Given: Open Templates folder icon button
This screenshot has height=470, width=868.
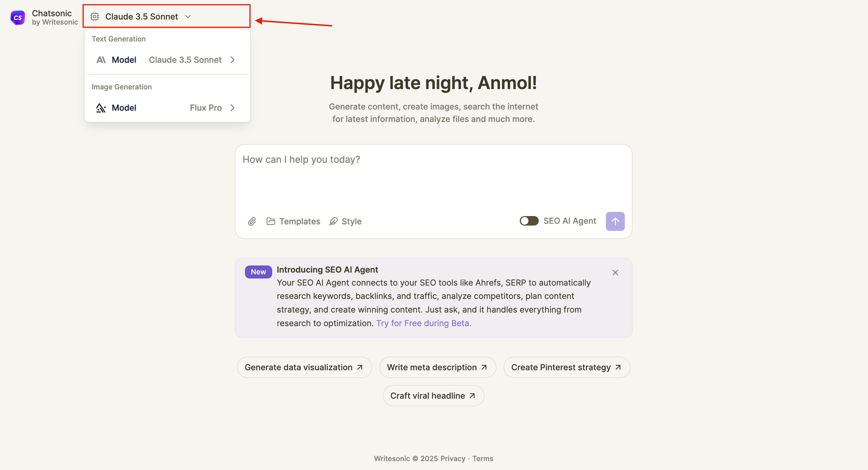Looking at the screenshot, I should [293, 221].
